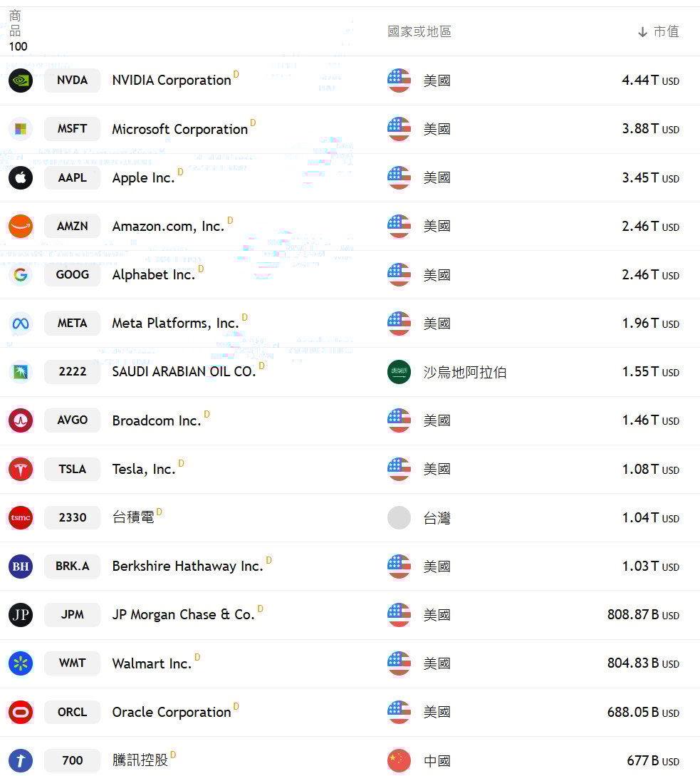Click the Tesla logo icon

pos(21,469)
